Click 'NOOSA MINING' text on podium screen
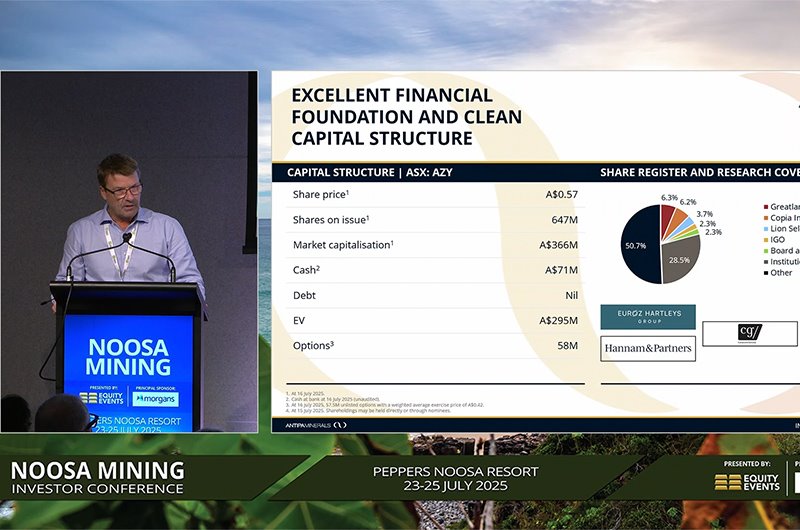The width and height of the screenshot is (800, 530). 128,357
